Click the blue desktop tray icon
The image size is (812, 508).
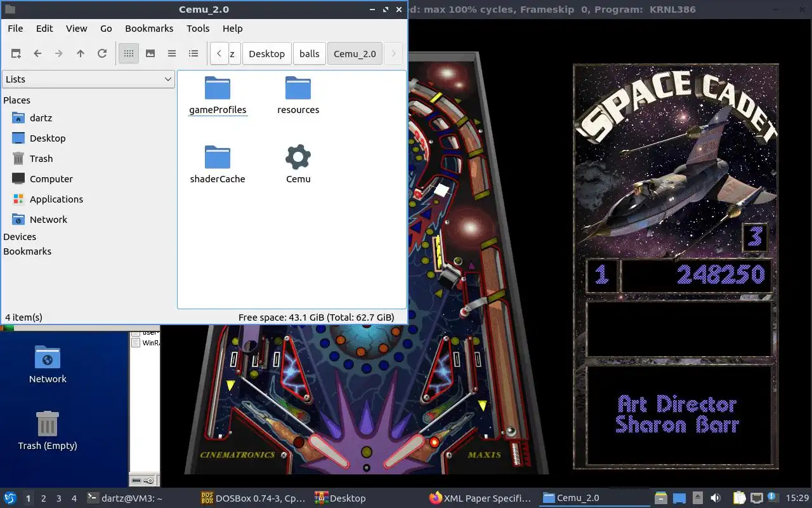point(679,498)
